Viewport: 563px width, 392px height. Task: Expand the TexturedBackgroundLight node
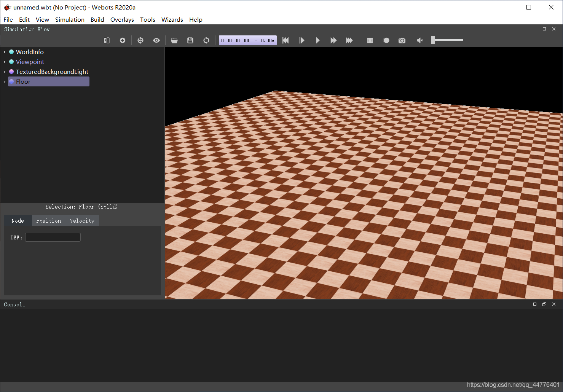5,72
